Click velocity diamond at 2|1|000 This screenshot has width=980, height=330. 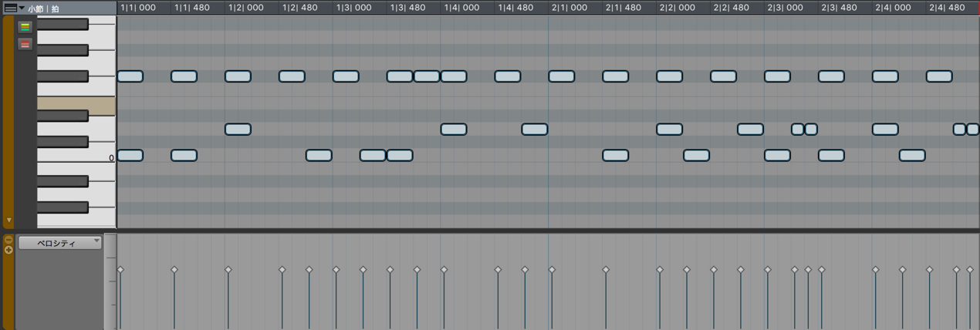pyautogui.click(x=552, y=270)
